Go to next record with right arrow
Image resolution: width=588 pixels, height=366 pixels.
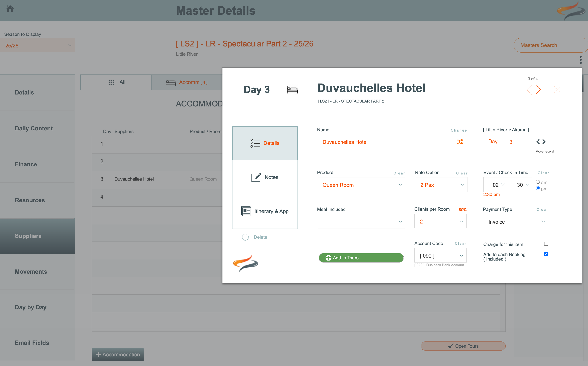click(538, 90)
